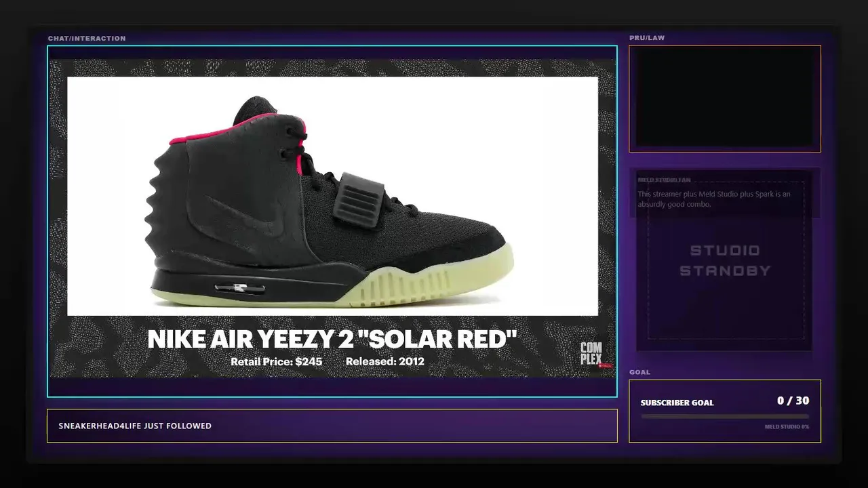Click the 'PRU/LAW' panel heading
Image resolution: width=868 pixels, height=488 pixels.
[647, 38]
